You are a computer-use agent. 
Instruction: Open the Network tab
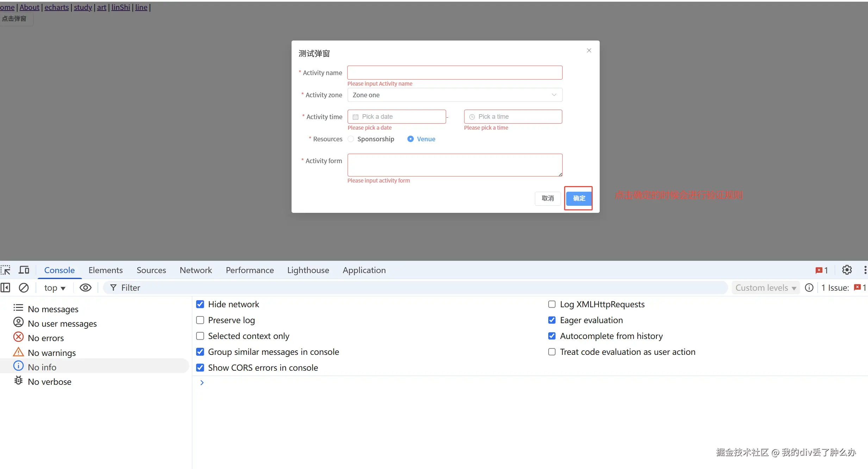196,270
